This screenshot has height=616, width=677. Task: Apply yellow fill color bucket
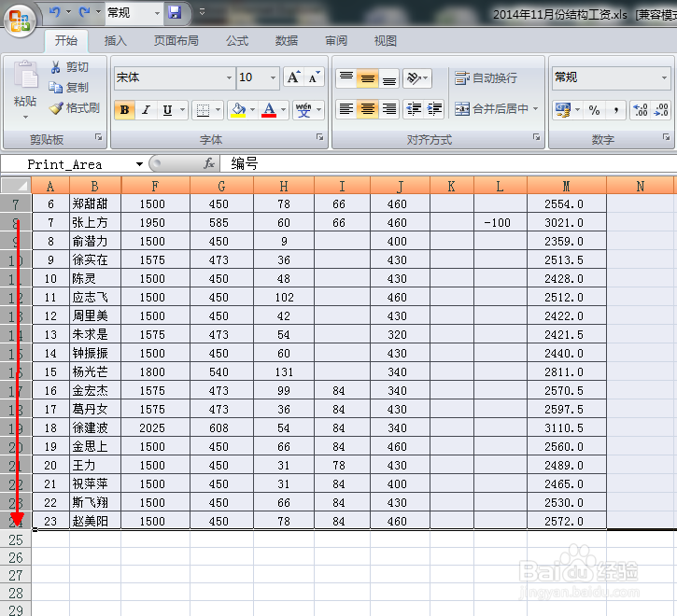point(238,110)
